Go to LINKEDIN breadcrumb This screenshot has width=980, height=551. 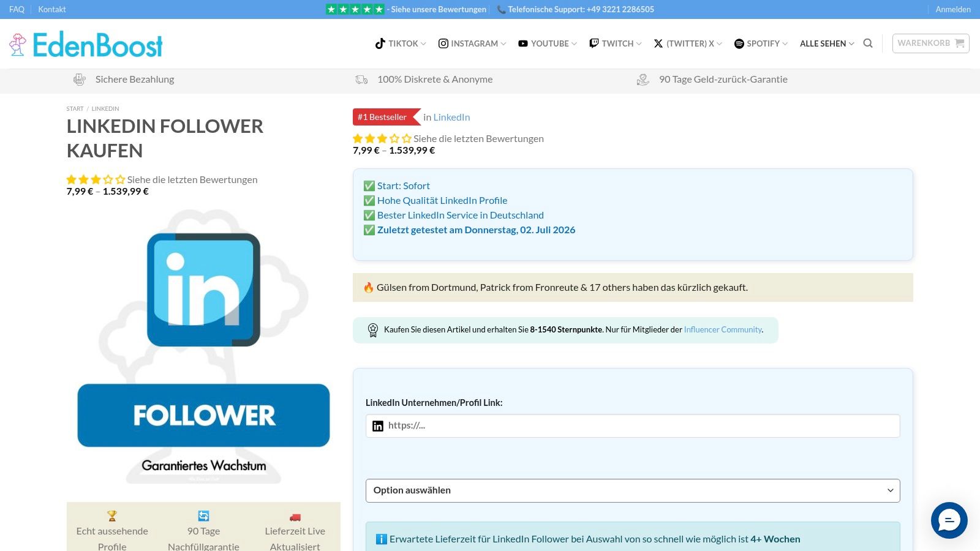(105, 108)
